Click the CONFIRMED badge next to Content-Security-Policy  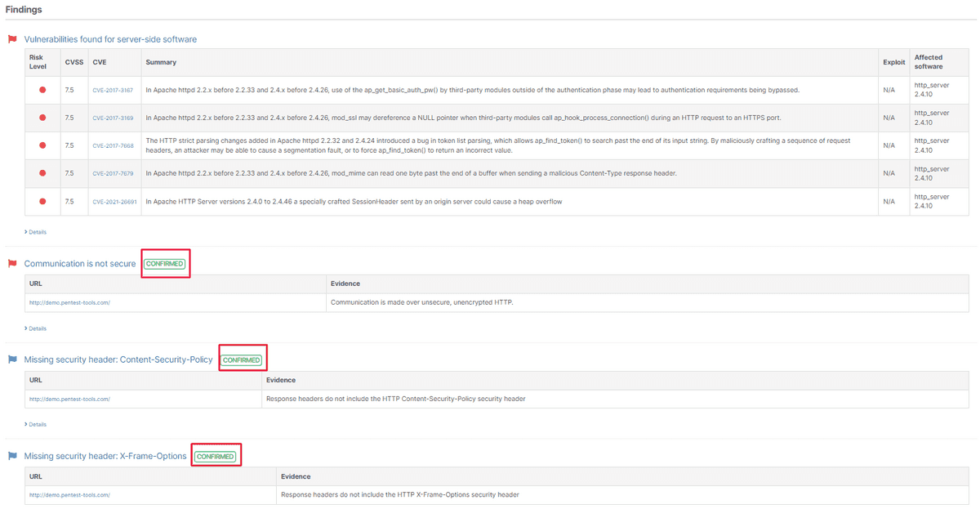click(242, 360)
